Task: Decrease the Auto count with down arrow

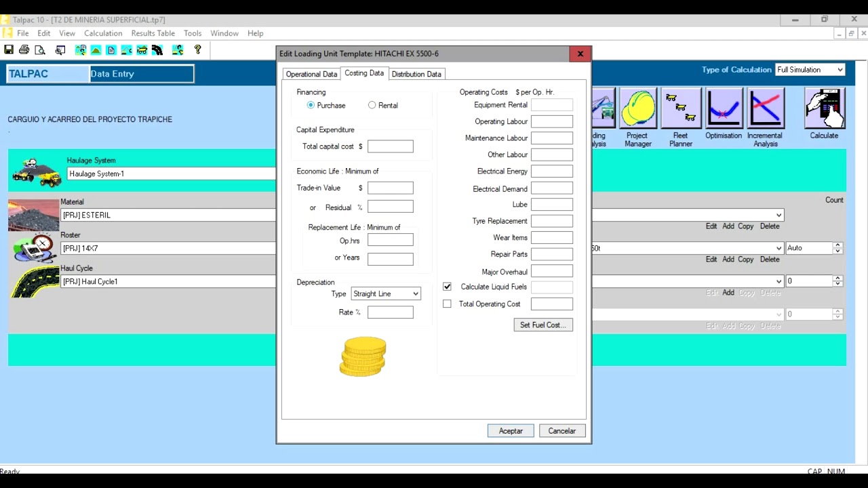Action: pyautogui.click(x=837, y=251)
